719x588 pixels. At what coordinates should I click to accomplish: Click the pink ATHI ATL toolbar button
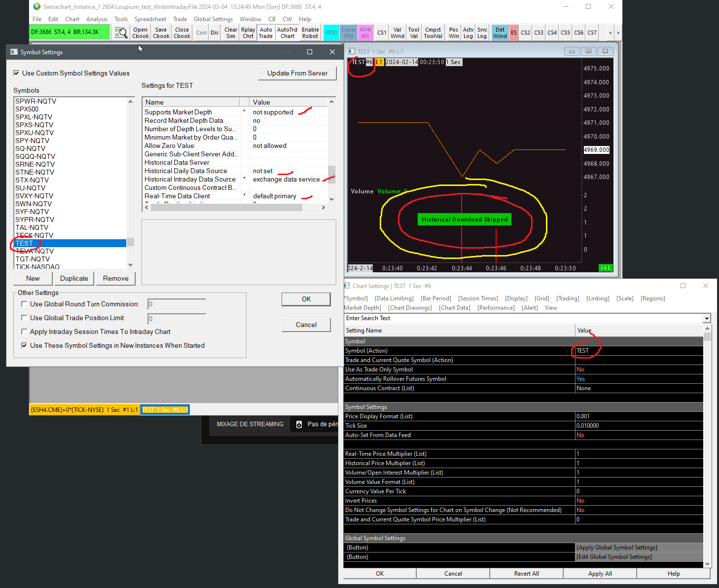click(x=365, y=33)
